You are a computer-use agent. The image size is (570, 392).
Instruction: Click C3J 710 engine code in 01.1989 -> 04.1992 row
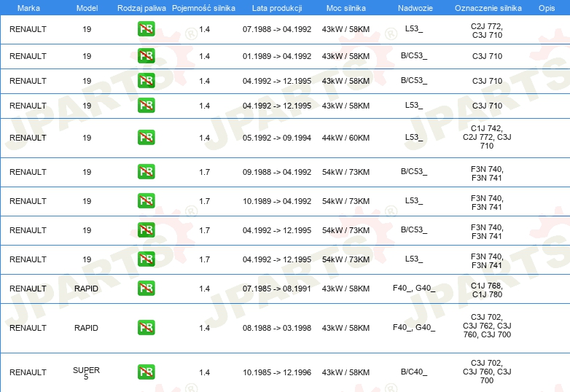coord(487,56)
